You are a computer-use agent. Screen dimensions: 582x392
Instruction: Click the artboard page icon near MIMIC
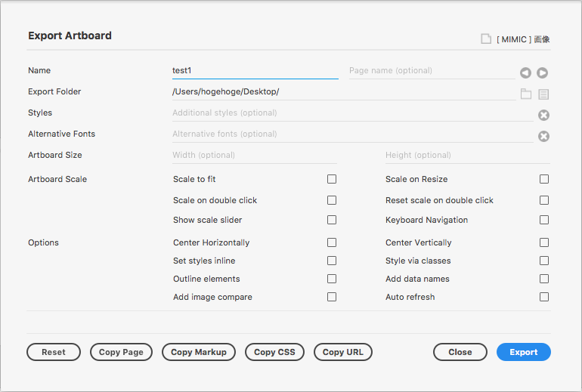(x=486, y=39)
